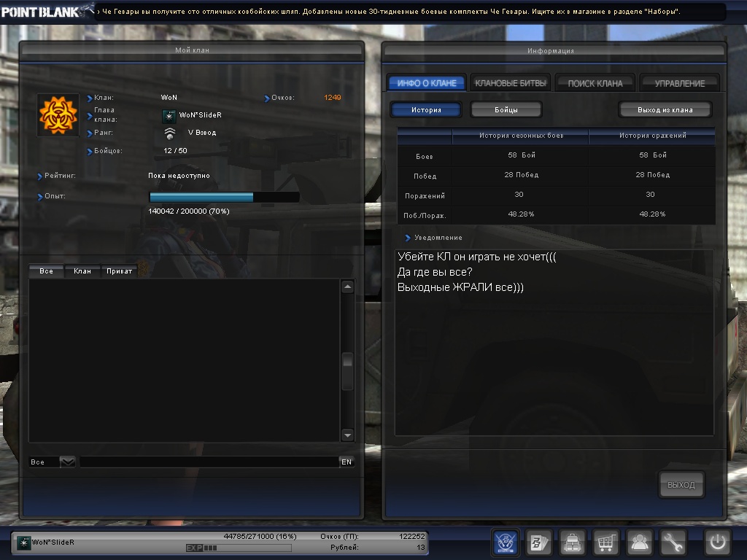Screen dimensions: 747x560
Task: Click the power exit icon
Action: pyautogui.click(x=717, y=542)
